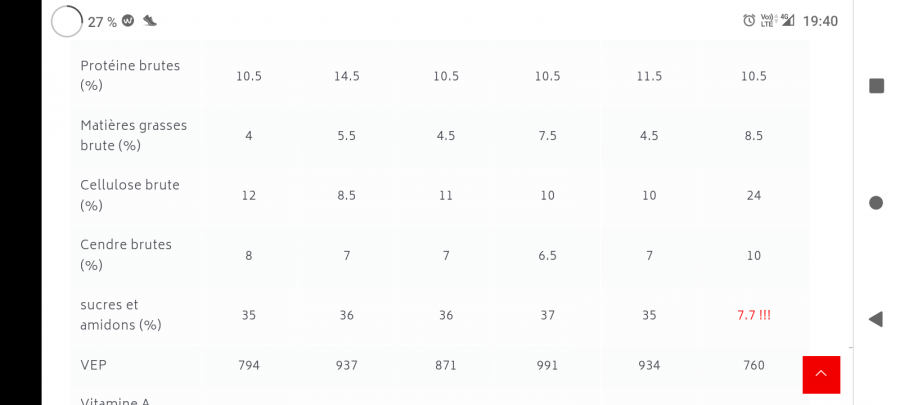Tap the running shoe notification icon
Viewport: 900px width, 405px height.
[150, 21]
